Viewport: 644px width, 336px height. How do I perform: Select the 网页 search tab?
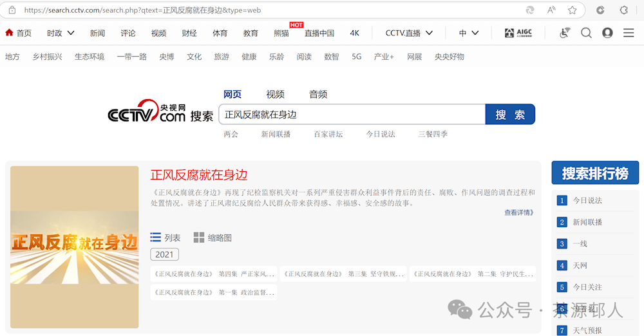(x=232, y=94)
